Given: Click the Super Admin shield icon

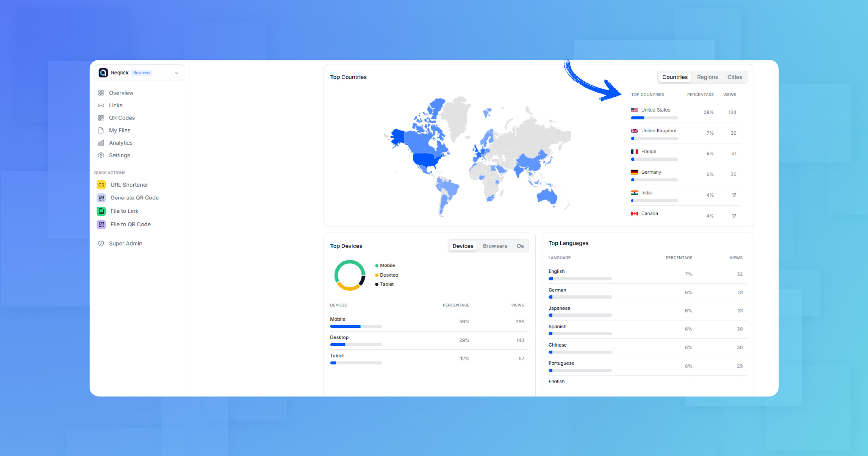Looking at the screenshot, I should 101,244.
